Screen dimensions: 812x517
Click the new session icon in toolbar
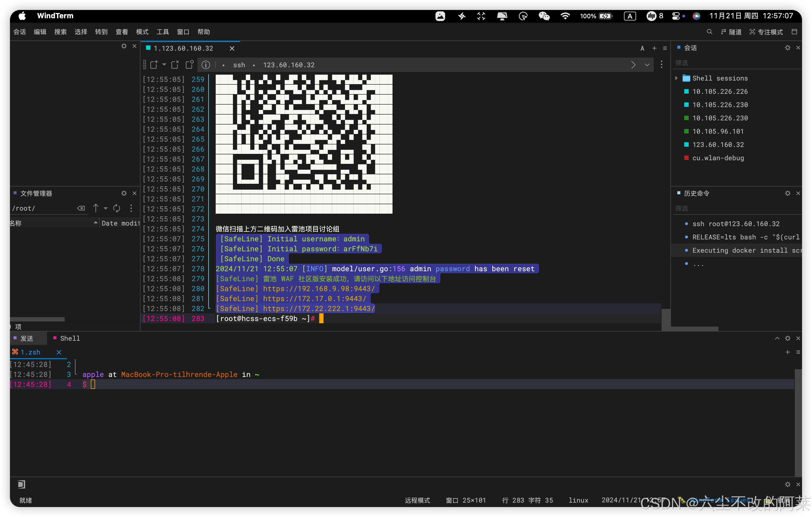[x=154, y=65]
